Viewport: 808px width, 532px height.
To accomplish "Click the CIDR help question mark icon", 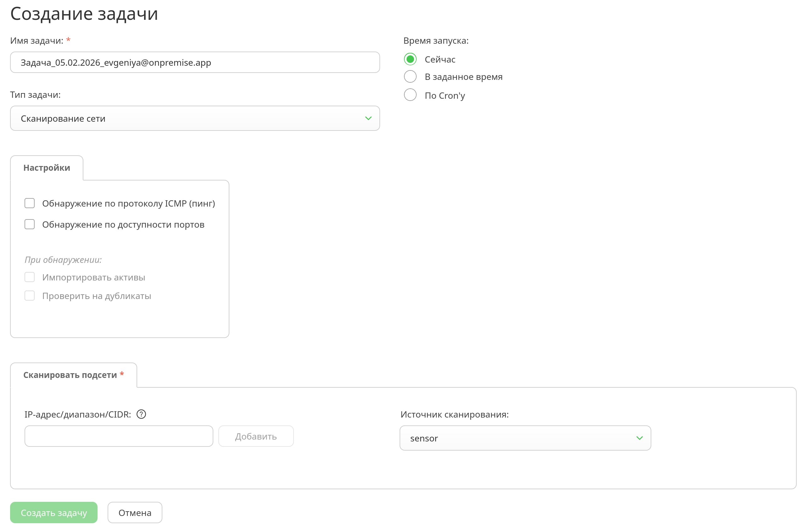I will tap(141, 414).
